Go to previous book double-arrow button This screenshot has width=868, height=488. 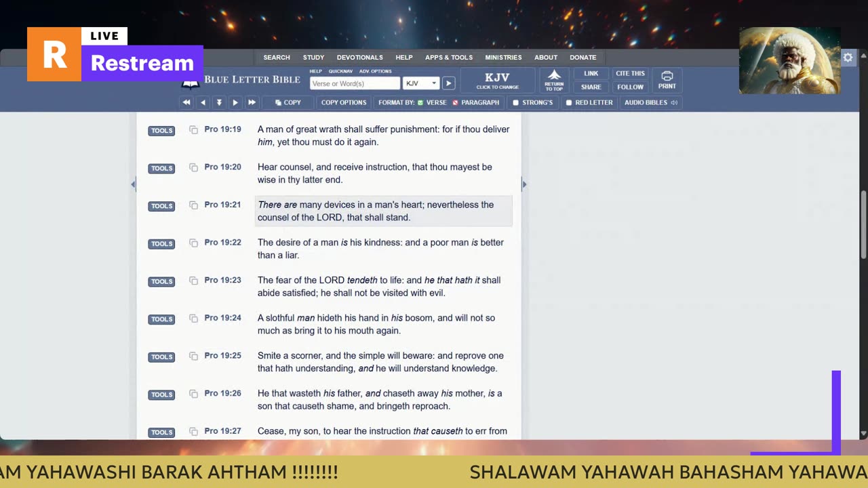coord(186,102)
